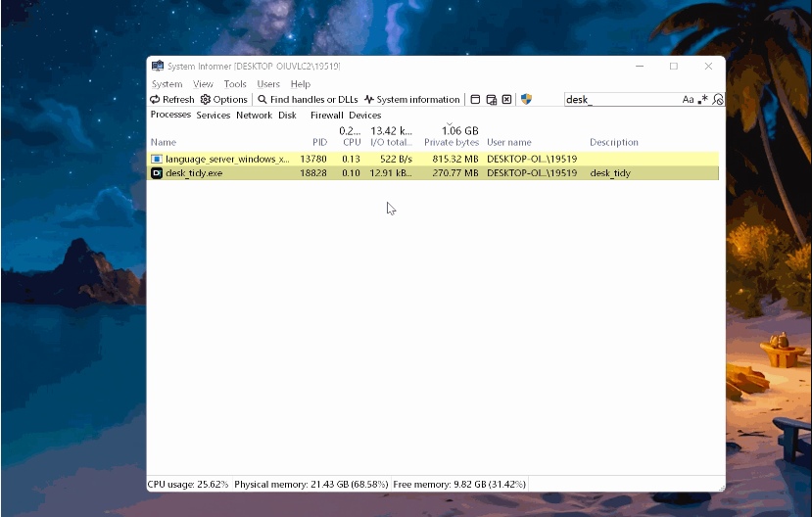The height and width of the screenshot is (517, 812).
Task: Click the find window and kill icon
Action: tap(507, 99)
